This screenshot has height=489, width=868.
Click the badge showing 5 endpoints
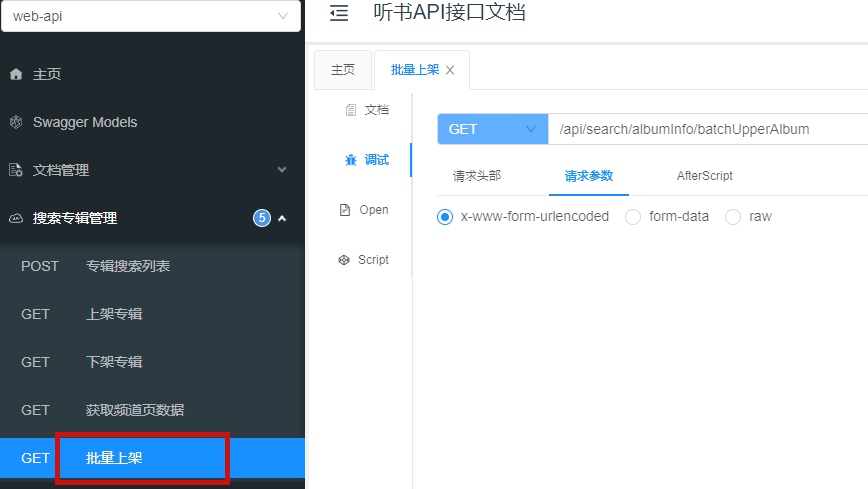(262, 218)
